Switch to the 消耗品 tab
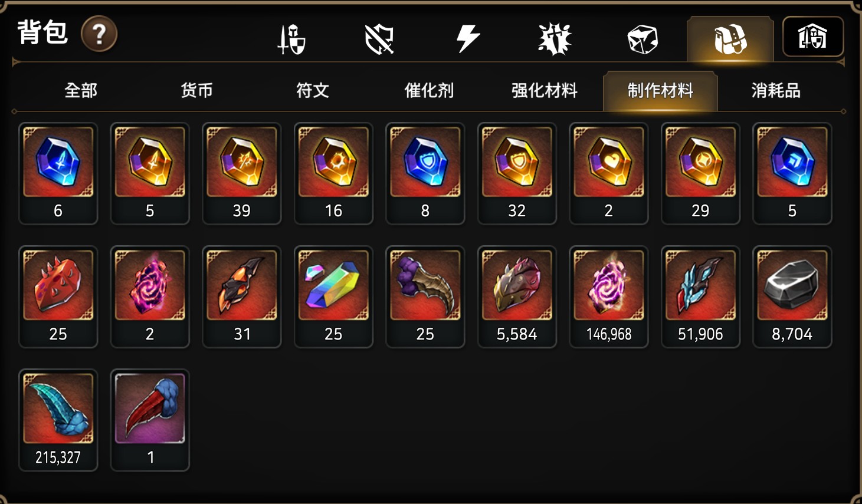 click(776, 90)
